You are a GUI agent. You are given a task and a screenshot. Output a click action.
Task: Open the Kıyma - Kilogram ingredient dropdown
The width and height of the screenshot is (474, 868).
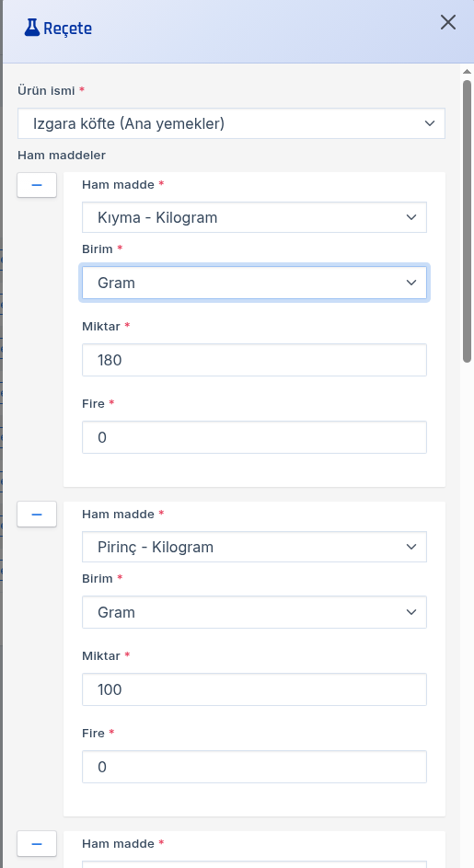tap(254, 217)
